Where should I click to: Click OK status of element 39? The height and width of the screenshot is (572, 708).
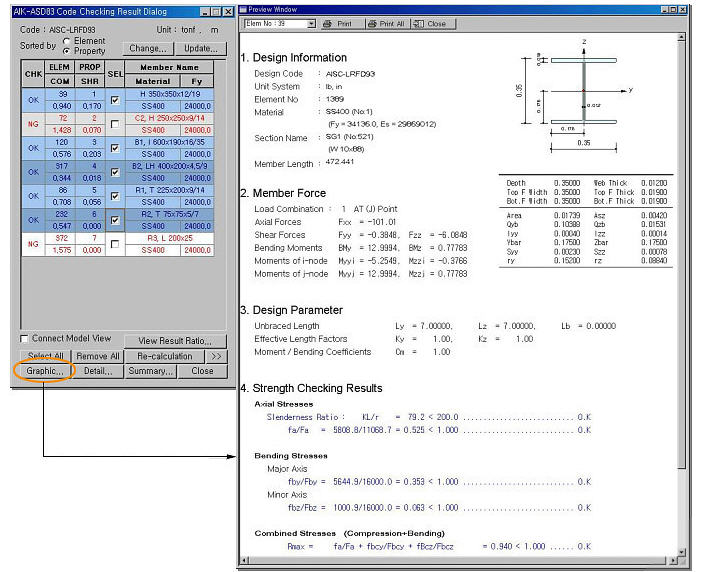[33, 100]
